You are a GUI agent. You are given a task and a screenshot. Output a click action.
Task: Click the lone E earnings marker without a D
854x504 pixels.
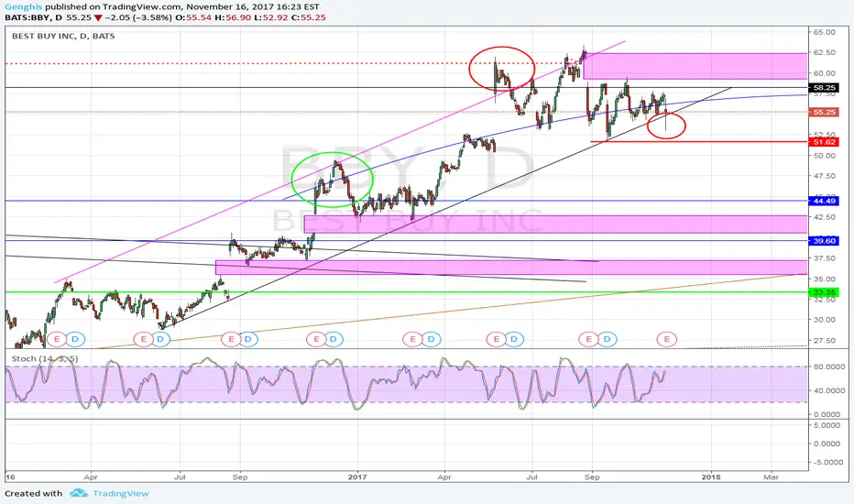(667, 339)
